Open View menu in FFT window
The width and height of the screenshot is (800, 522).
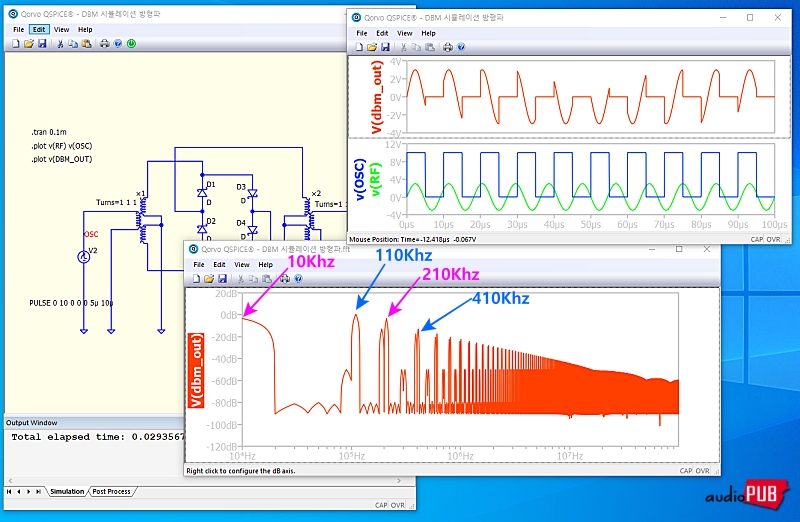coord(242,265)
